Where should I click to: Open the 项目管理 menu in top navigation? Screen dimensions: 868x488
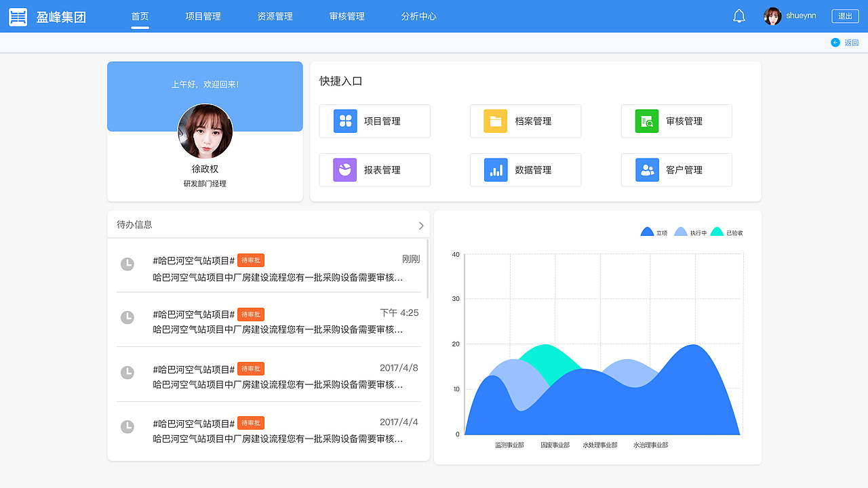point(203,16)
